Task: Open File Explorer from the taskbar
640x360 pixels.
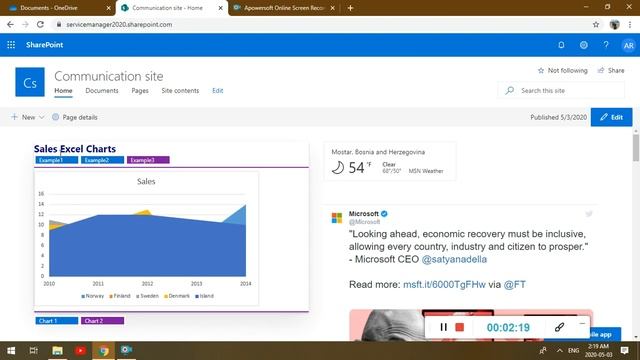Action: pos(57,350)
